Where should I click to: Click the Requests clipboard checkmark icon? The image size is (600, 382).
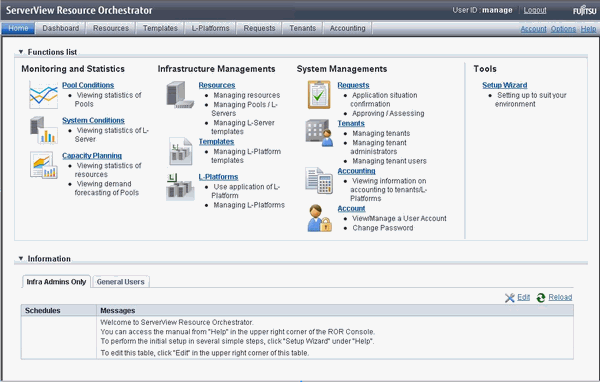coord(319,95)
